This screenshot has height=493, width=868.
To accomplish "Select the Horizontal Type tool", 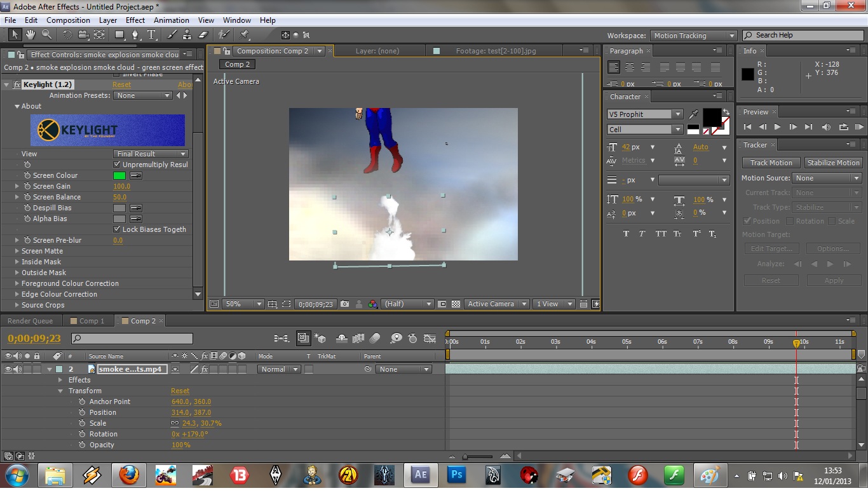I will tap(152, 35).
